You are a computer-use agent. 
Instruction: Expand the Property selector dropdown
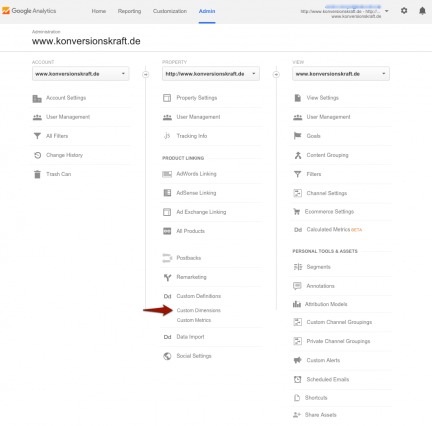click(x=211, y=74)
